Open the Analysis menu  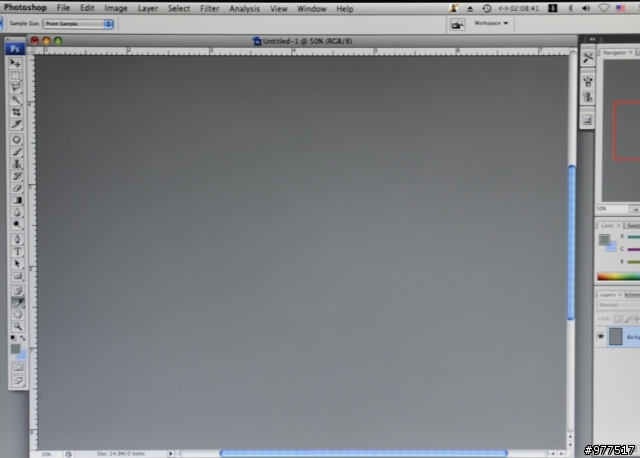pos(244,9)
